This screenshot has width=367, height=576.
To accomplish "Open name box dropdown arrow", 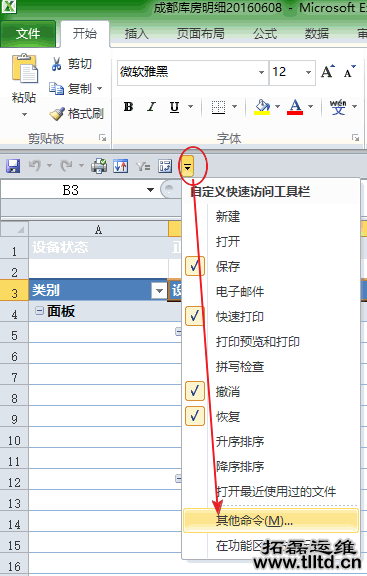I will (150, 190).
